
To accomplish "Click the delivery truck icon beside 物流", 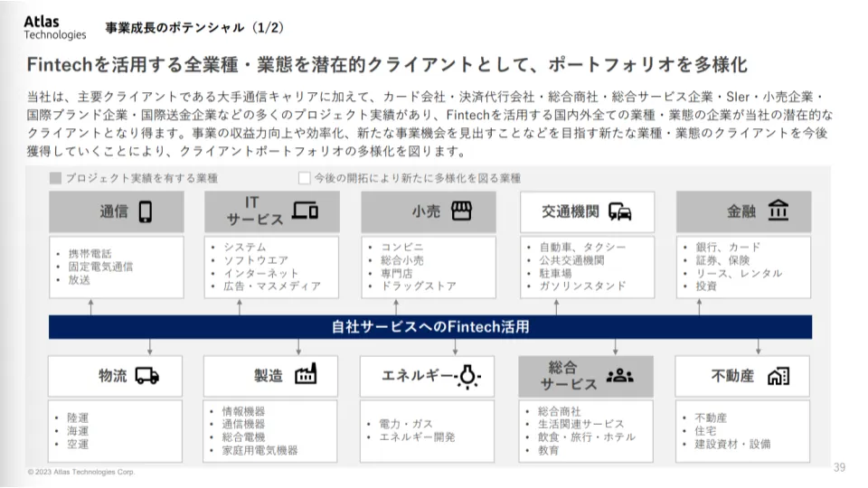I will [x=147, y=376].
